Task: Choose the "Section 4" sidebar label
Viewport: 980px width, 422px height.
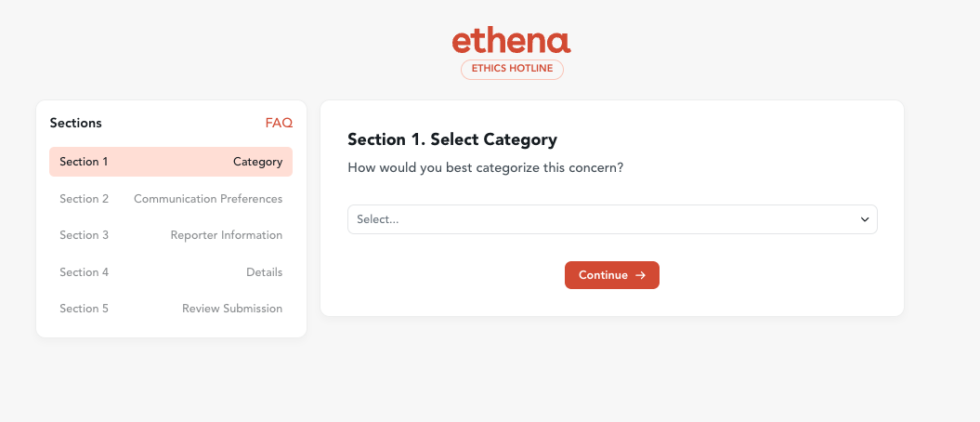Action: click(84, 272)
